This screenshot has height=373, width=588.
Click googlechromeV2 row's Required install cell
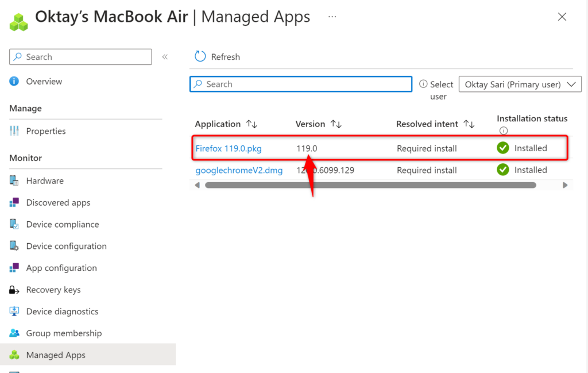click(x=427, y=170)
